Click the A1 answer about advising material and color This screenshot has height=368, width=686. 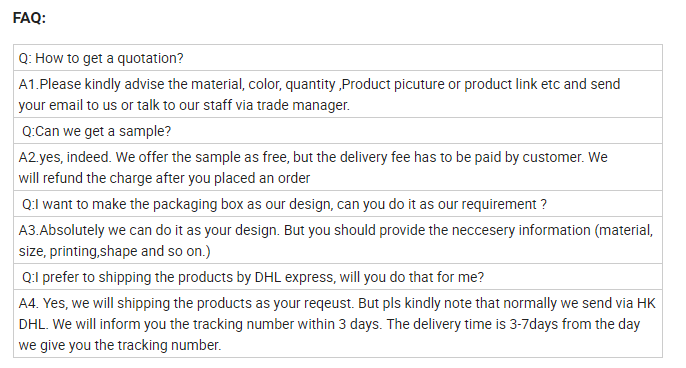pos(338,94)
